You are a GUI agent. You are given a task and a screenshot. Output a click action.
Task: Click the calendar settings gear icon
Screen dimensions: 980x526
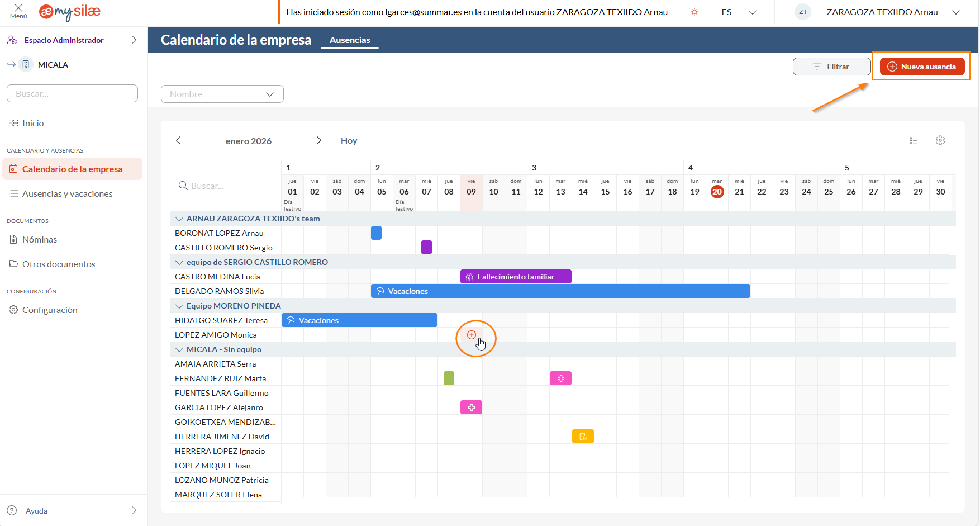[x=940, y=140]
